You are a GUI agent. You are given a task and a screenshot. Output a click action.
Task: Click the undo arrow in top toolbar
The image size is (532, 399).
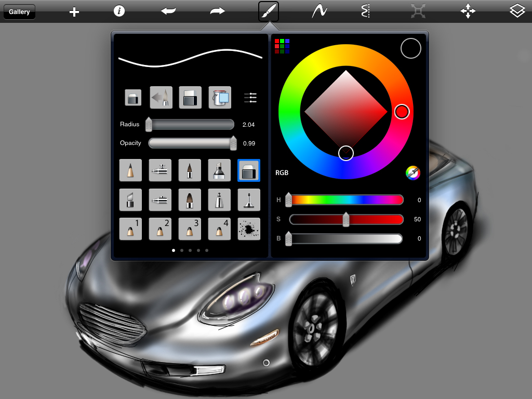(x=168, y=11)
